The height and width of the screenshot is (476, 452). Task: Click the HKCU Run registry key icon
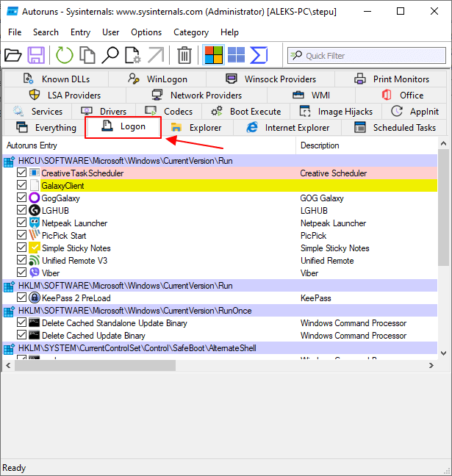pyautogui.click(x=9, y=161)
